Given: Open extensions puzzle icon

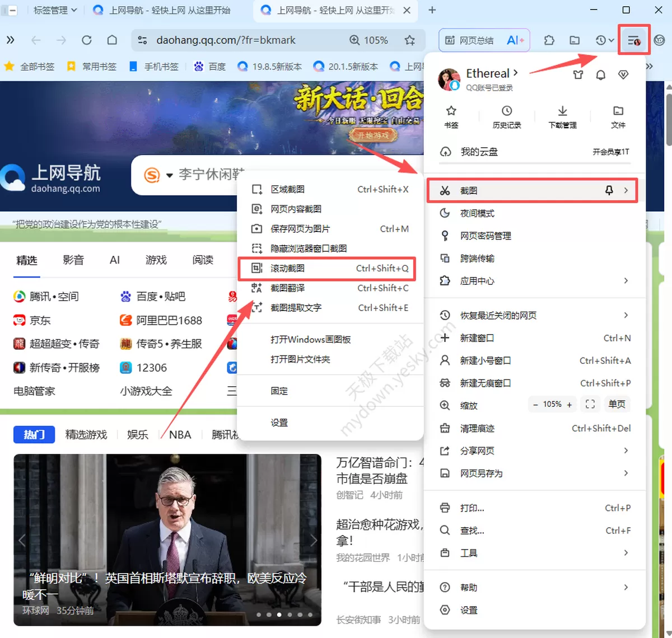Looking at the screenshot, I should click(x=549, y=40).
